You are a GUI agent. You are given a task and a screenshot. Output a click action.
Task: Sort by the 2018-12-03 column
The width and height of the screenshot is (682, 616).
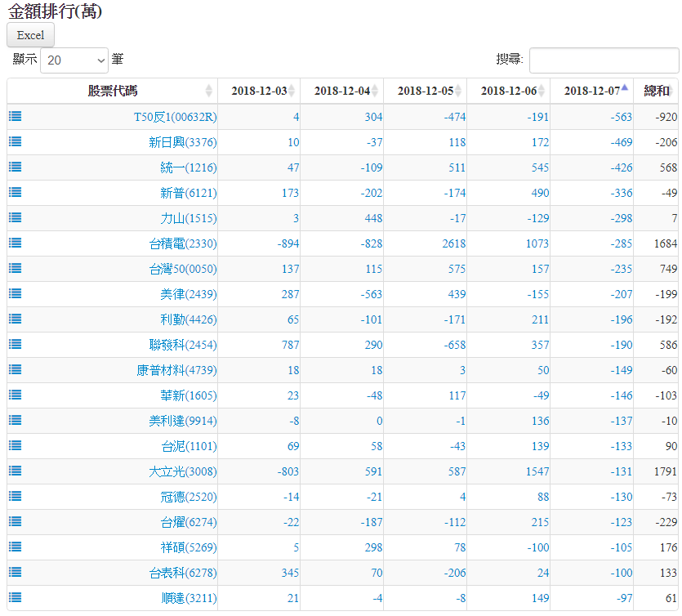259,91
